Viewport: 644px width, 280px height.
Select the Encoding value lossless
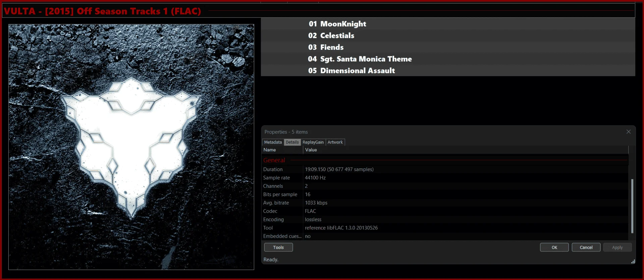point(313,220)
